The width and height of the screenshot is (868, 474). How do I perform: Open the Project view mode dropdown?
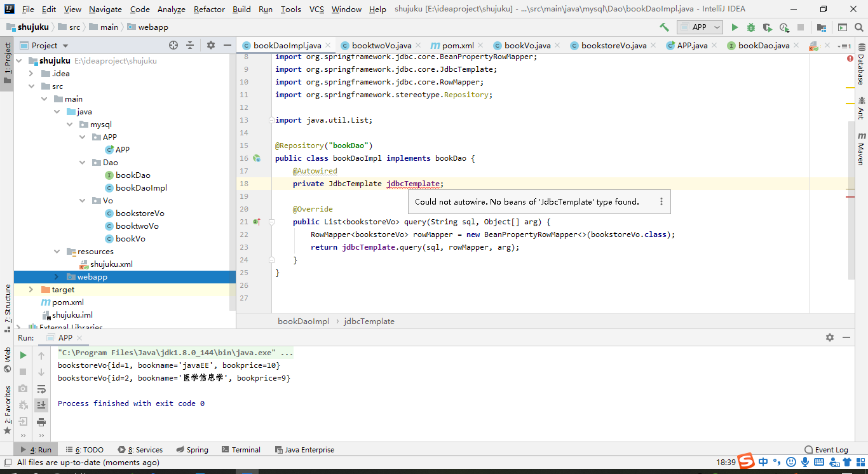pyautogui.click(x=50, y=45)
